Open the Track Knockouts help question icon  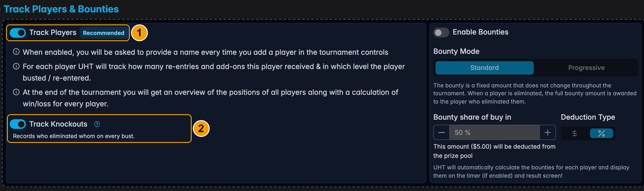pyautogui.click(x=97, y=124)
